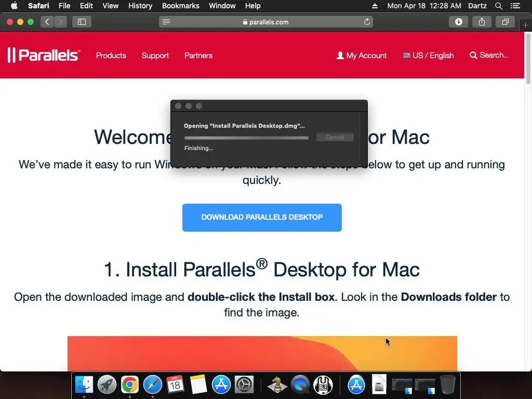The width and height of the screenshot is (532, 399).
Task: Open the Support navigation menu
Action: click(155, 55)
